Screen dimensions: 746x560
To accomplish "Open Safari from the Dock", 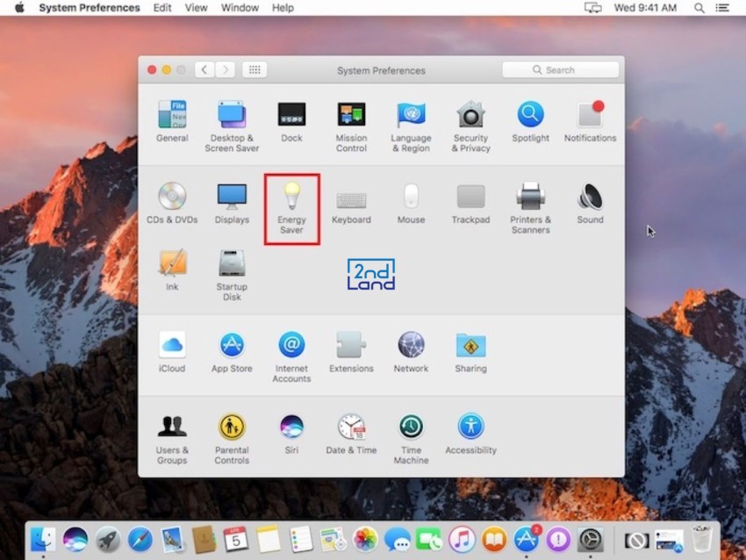I will (140, 540).
